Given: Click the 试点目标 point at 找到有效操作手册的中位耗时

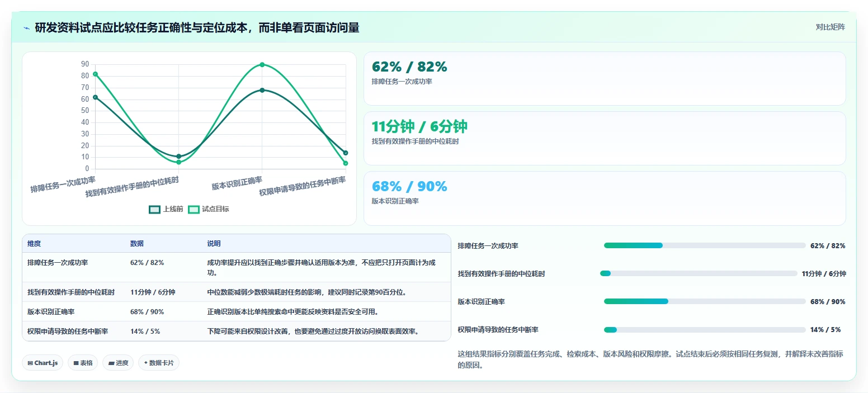Looking at the screenshot, I should point(179,162).
